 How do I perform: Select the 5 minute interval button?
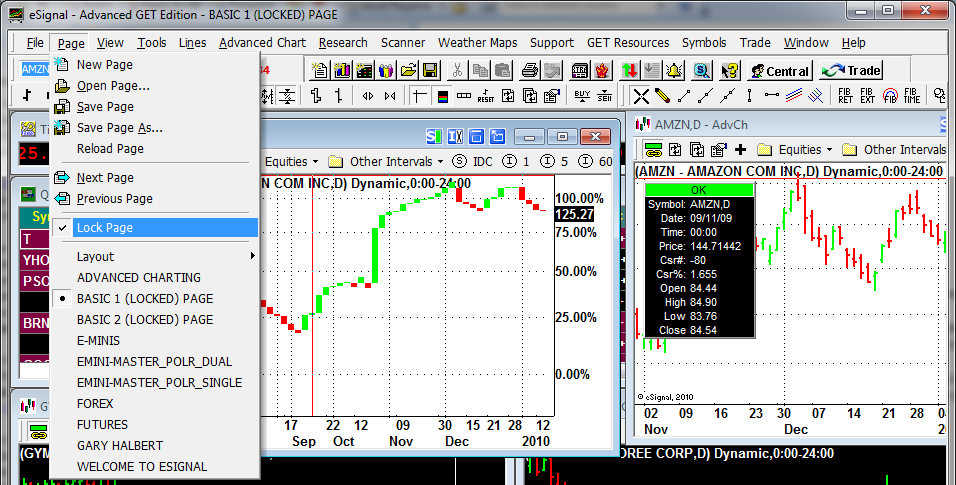click(554, 162)
